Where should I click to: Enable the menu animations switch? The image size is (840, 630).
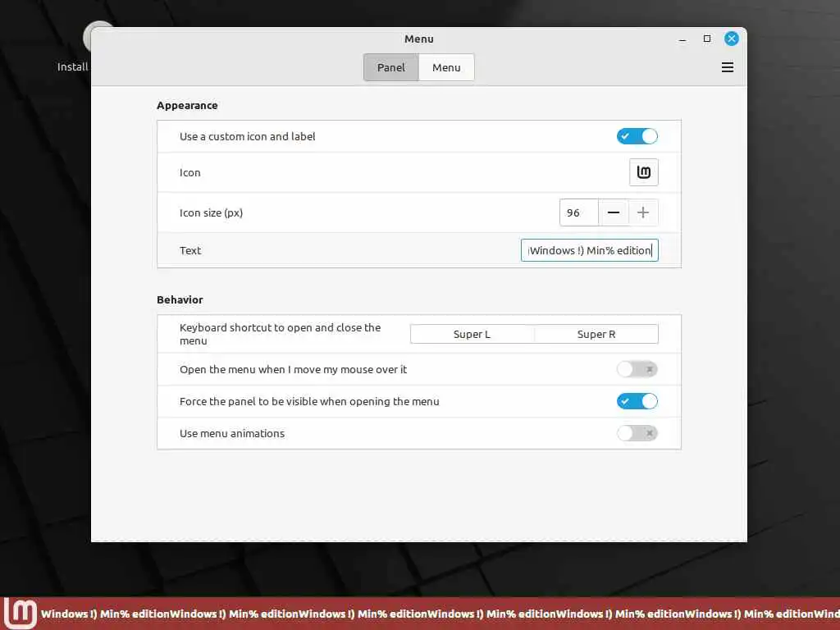[x=637, y=433]
